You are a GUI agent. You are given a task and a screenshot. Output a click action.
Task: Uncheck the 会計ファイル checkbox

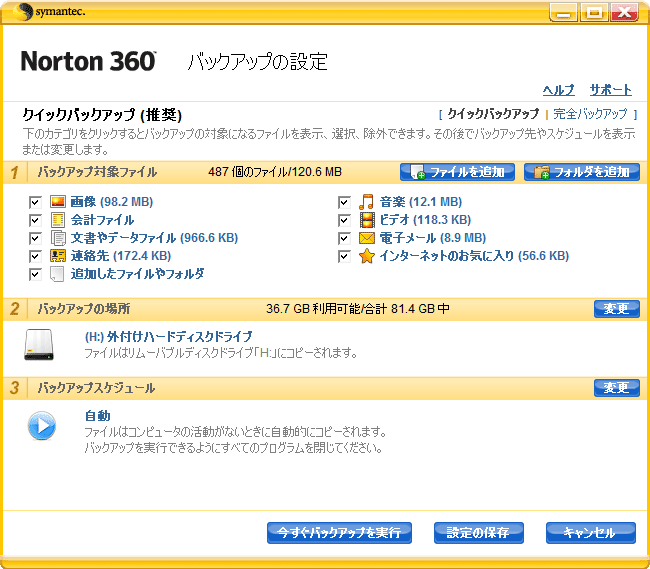(35, 220)
